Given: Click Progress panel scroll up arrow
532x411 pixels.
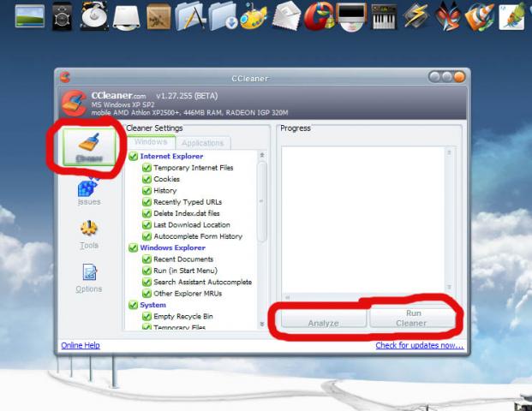Looking at the screenshot, I should pyautogui.click(x=449, y=152).
